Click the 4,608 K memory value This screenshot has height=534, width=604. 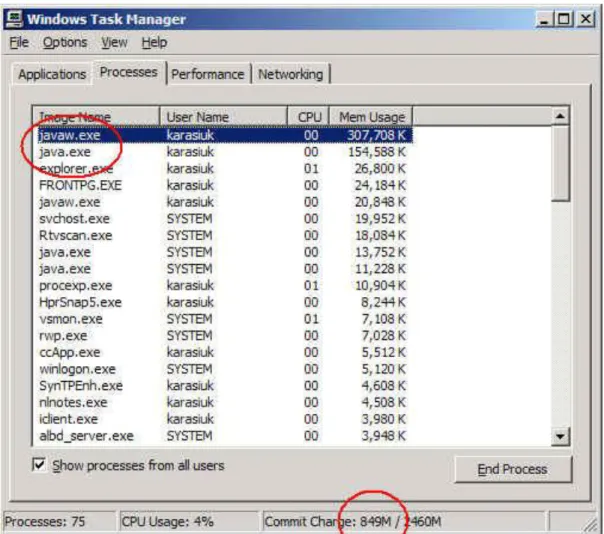(x=384, y=386)
